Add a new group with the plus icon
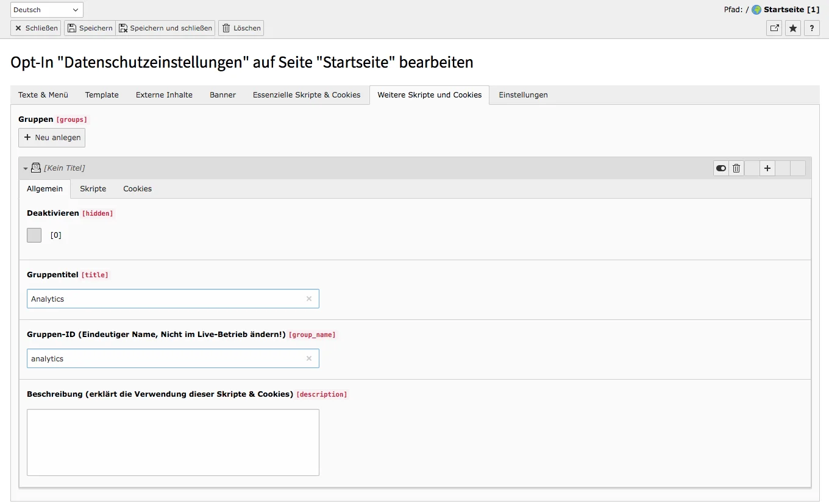The image size is (829, 504). (x=767, y=168)
